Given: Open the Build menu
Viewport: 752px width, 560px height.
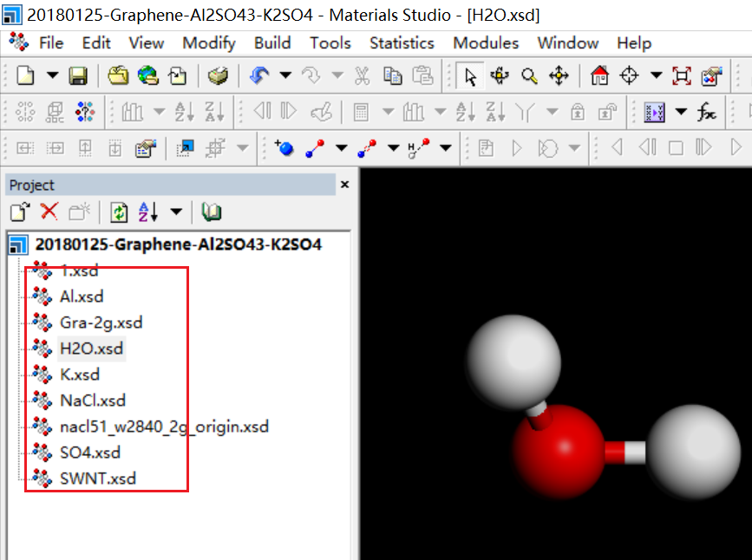Looking at the screenshot, I should pyautogui.click(x=272, y=43).
